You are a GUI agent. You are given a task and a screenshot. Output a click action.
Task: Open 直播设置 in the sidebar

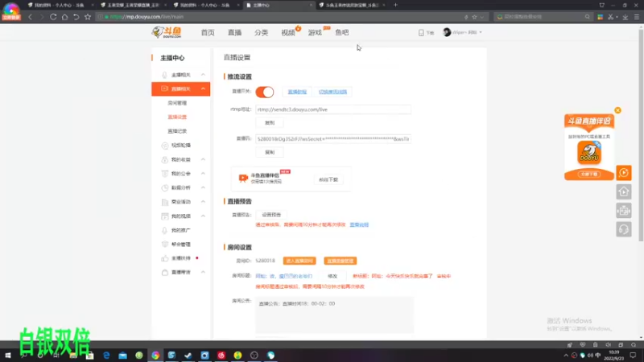177,117
